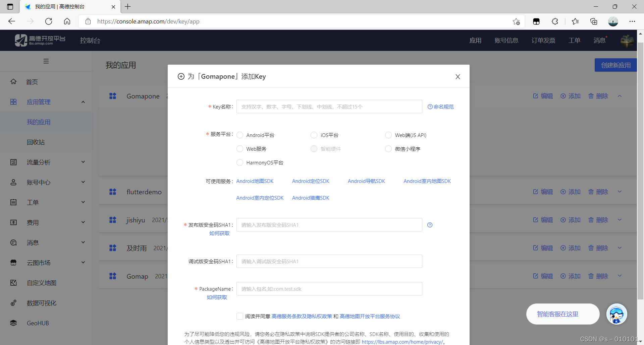Click help icon beside release SHA1 field

pos(430,225)
